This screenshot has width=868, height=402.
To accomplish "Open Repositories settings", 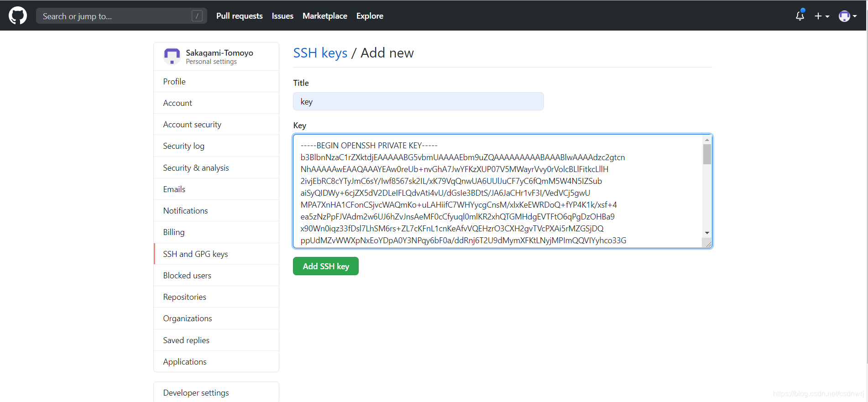I will pyautogui.click(x=216, y=297).
